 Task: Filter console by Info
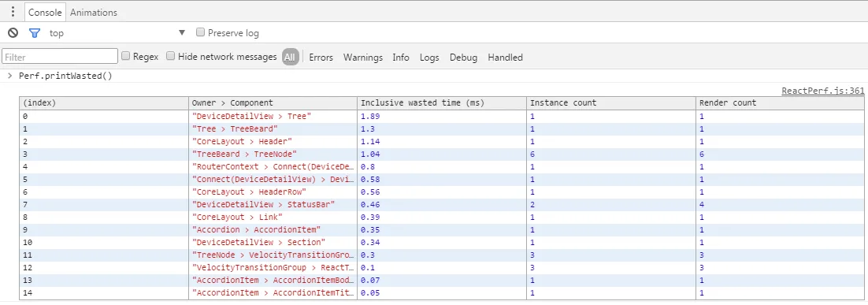(x=401, y=57)
